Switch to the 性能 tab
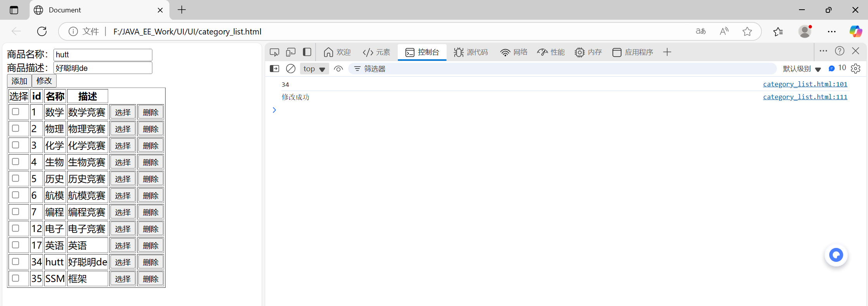The width and height of the screenshot is (868, 306). tap(551, 52)
